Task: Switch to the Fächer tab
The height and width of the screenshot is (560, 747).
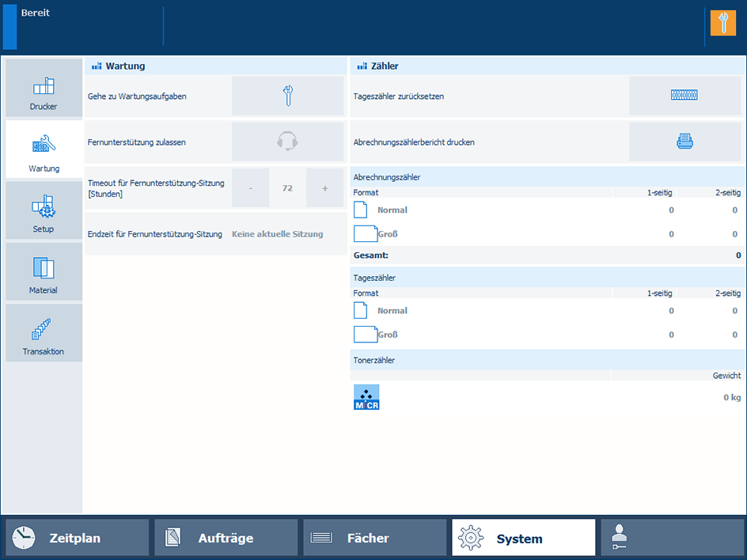Action: [x=374, y=538]
